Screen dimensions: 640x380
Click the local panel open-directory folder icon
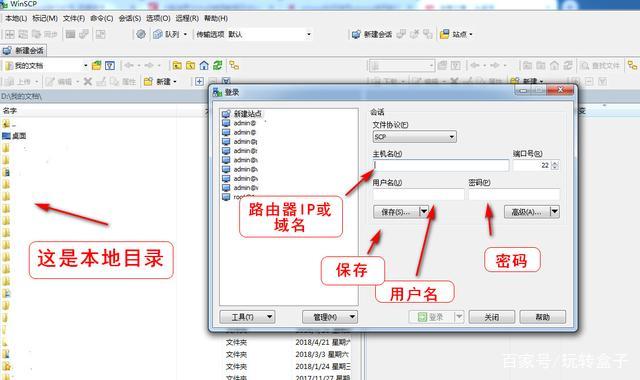click(96, 65)
